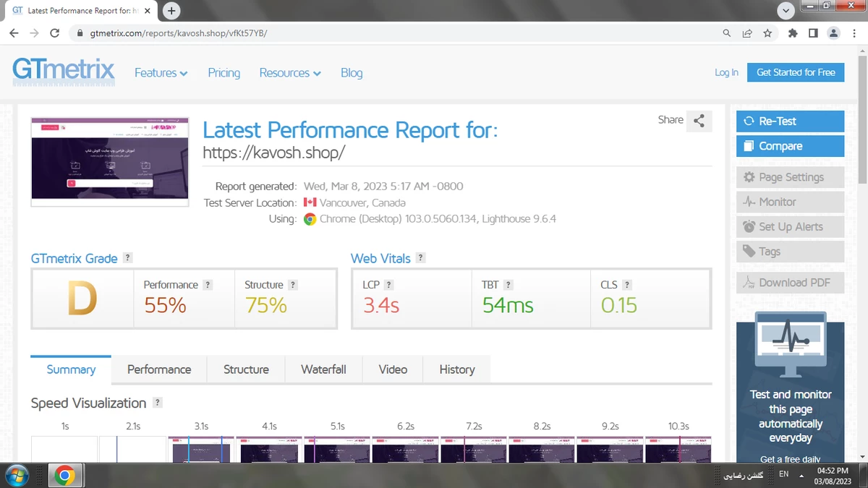This screenshot has height=488, width=868.
Task: Show the History tab
Action: pyautogui.click(x=457, y=369)
